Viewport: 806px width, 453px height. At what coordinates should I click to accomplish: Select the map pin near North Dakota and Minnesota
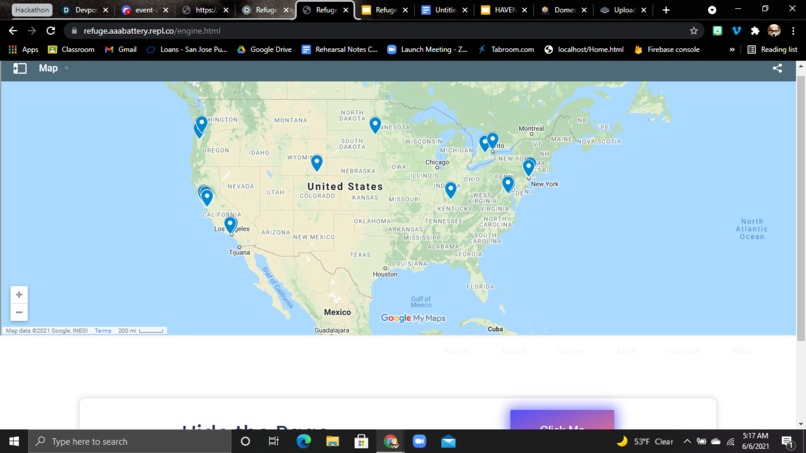pyautogui.click(x=375, y=125)
